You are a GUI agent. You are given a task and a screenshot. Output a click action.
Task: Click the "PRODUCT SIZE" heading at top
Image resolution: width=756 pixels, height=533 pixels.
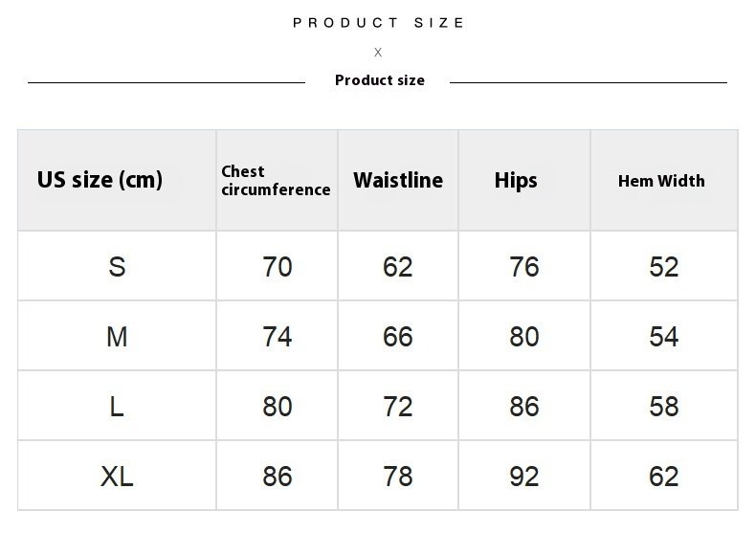[x=379, y=23]
